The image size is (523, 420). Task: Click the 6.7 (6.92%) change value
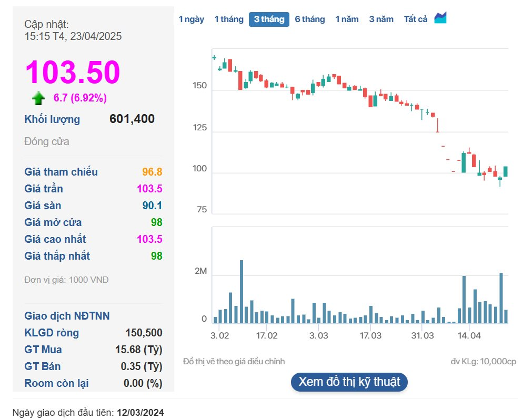(x=80, y=98)
